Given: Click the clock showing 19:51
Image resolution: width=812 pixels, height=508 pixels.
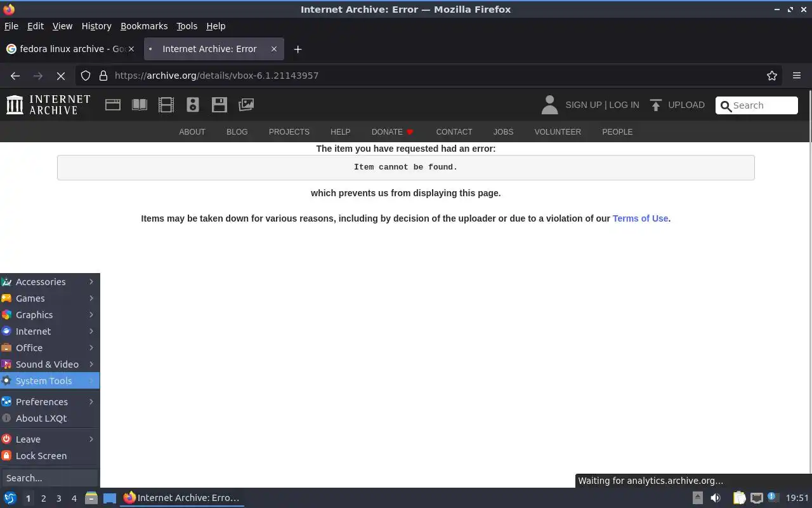Looking at the screenshot, I should 797,498.
